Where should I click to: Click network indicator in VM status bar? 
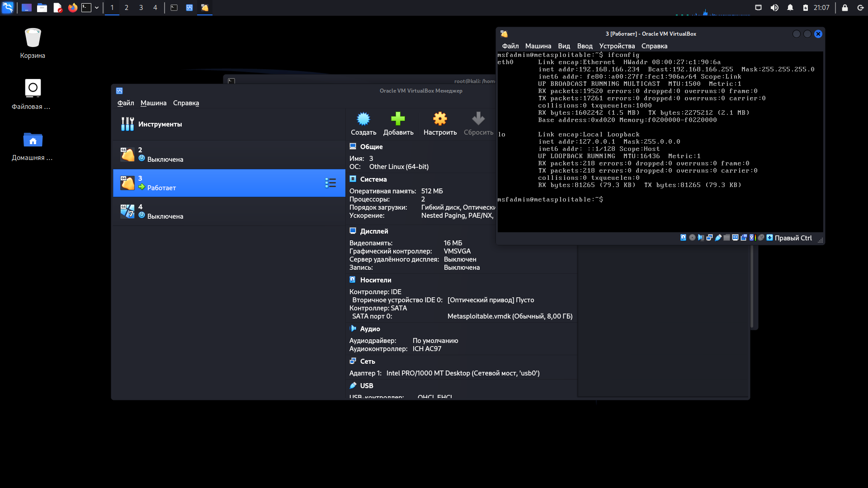[x=709, y=238]
